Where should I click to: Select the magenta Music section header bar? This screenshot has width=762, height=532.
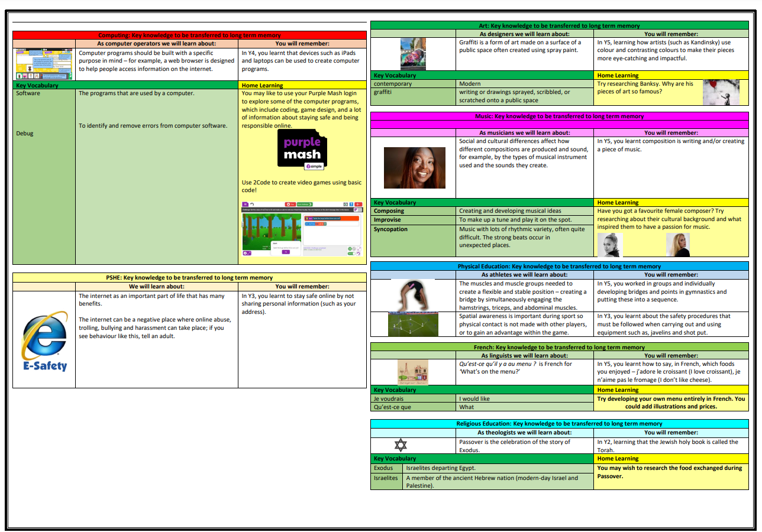point(559,116)
